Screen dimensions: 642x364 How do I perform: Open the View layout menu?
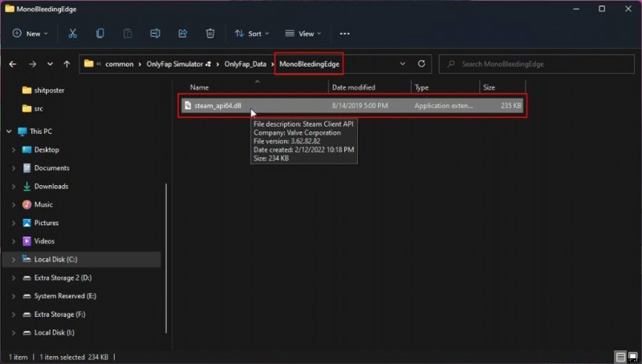pyautogui.click(x=303, y=34)
